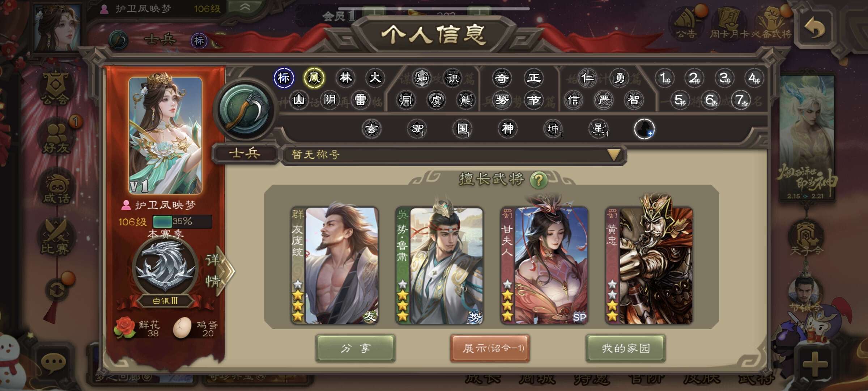Click the 分享 share button
This screenshot has width=868, height=391.
point(356,348)
